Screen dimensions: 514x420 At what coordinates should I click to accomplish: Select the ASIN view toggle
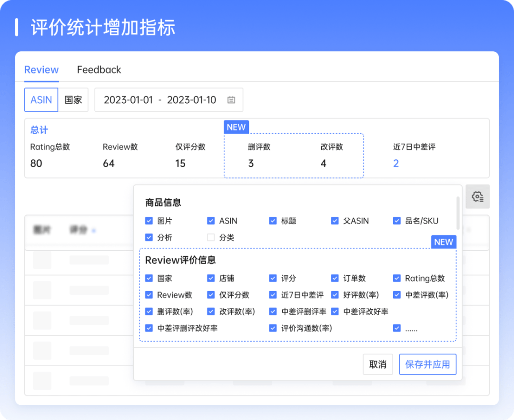point(41,100)
